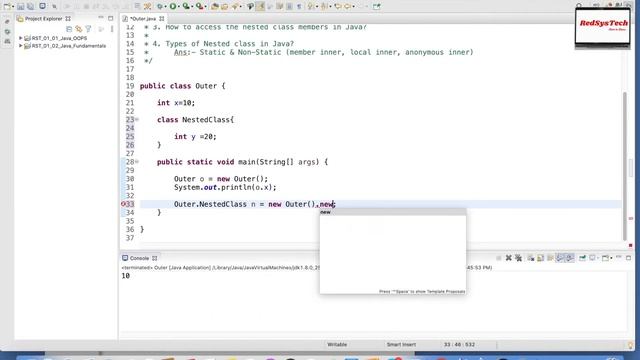Open the Project Explorer view menu
The image size is (640, 360).
click(112, 29)
